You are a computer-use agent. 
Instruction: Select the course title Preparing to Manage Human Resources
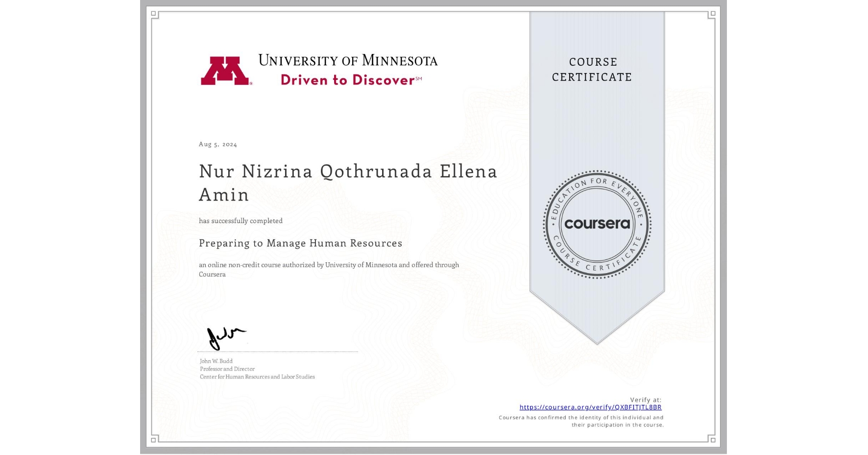(300, 243)
